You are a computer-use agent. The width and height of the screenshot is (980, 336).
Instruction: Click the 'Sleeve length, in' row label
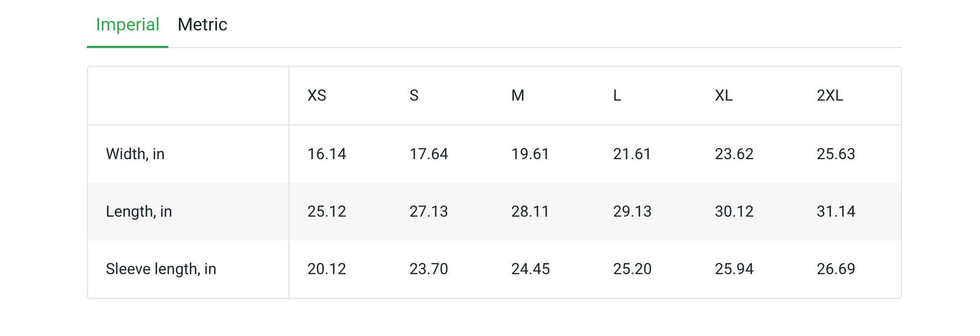161,270
